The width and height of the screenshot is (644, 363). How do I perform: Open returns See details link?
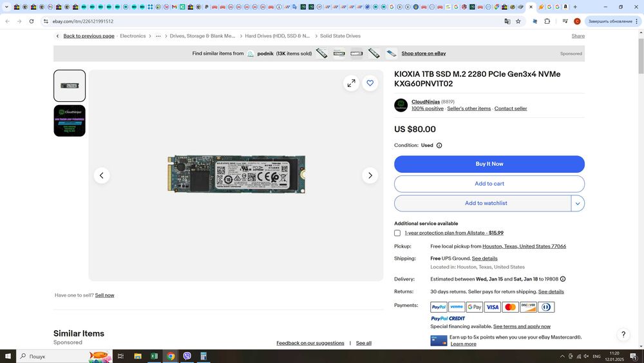pos(551,292)
